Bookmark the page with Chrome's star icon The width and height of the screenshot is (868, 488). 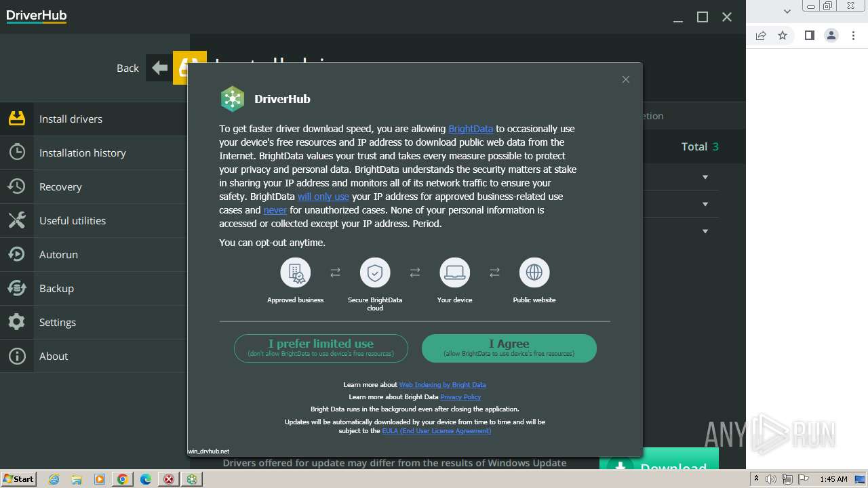(x=783, y=35)
